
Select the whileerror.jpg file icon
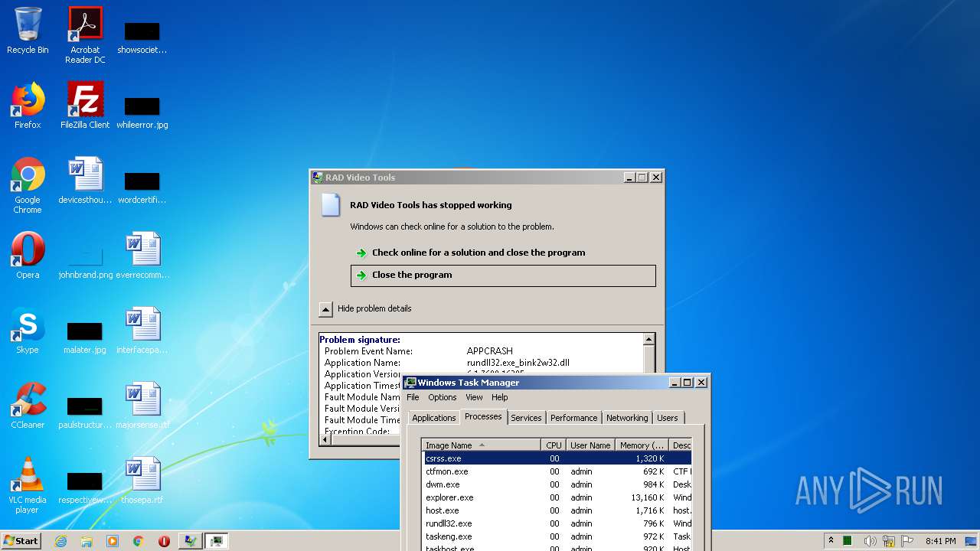coord(142,112)
